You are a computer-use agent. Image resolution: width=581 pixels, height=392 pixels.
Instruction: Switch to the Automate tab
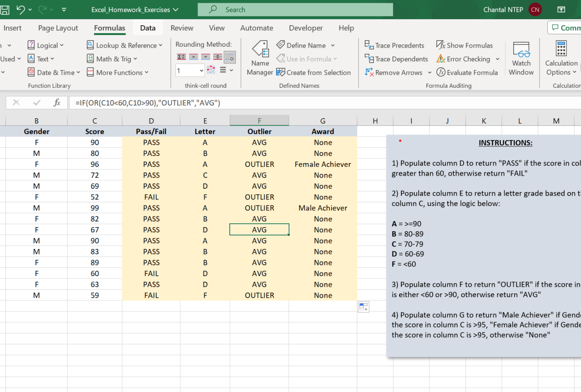[257, 28]
